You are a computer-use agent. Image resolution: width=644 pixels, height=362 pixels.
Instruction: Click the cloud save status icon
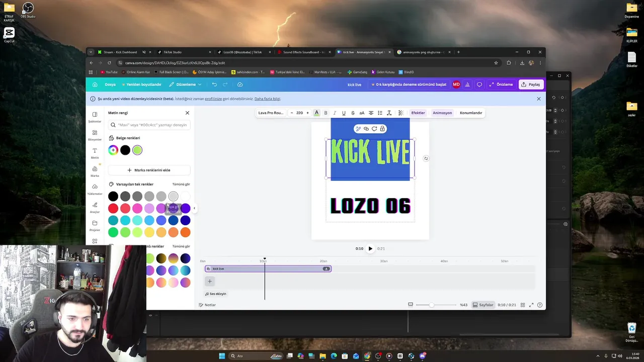point(240,84)
